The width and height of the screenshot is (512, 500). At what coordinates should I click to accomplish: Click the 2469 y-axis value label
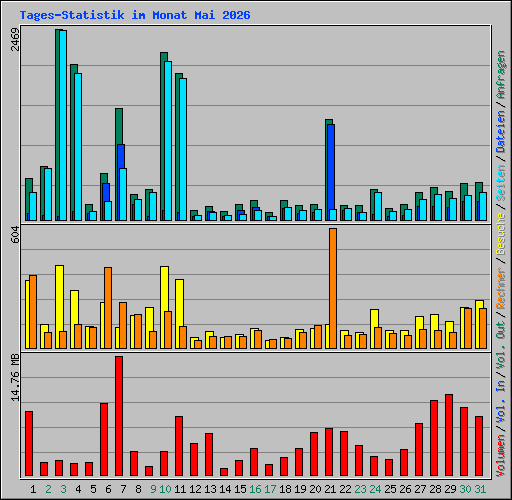[x=15, y=40]
